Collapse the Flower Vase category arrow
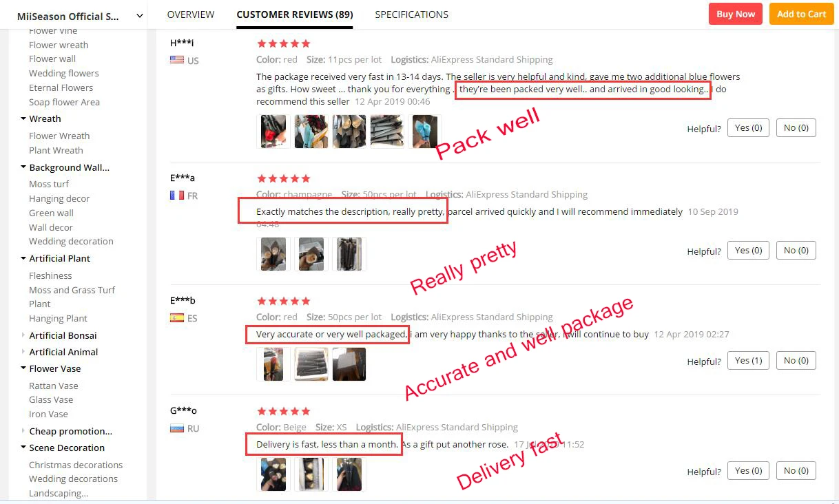This screenshot has height=504, width=839. pyautogui.click(x=23, y=368)
